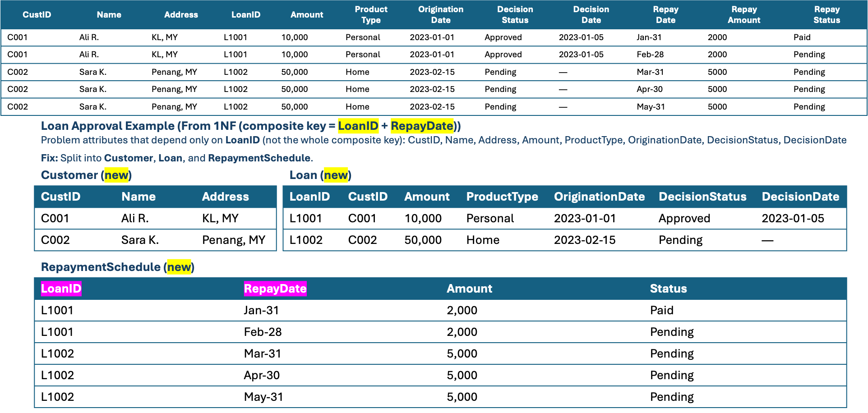Click the 'Repay Status' header in top table

(826, 15)
